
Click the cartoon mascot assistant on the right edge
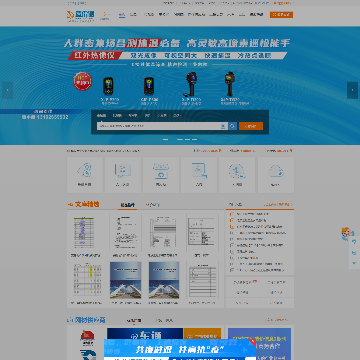pos(346,233)
